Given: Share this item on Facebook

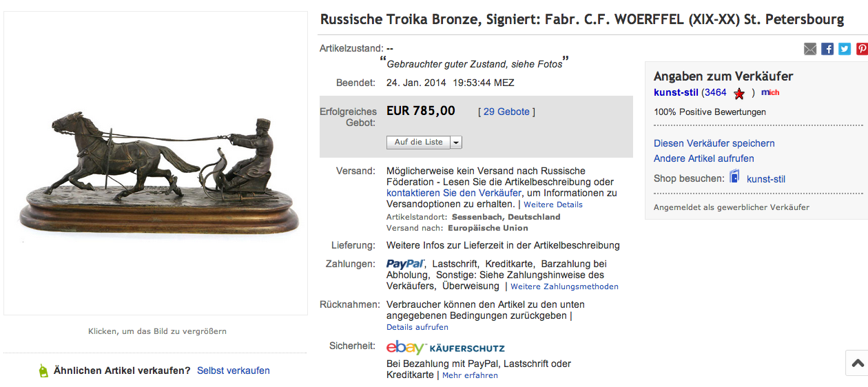Looking at the screenshot, I should point(827,49).
